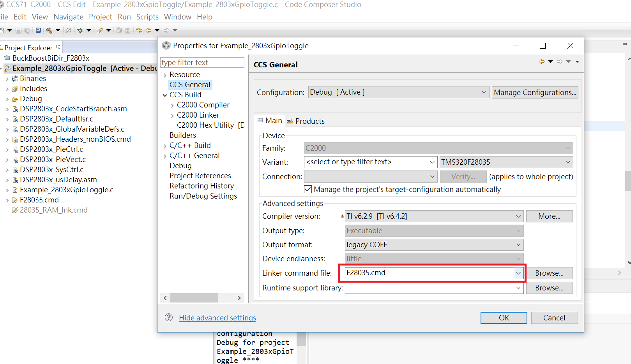Close the Project Explorer view tab
631x364 pixels.
58,47
